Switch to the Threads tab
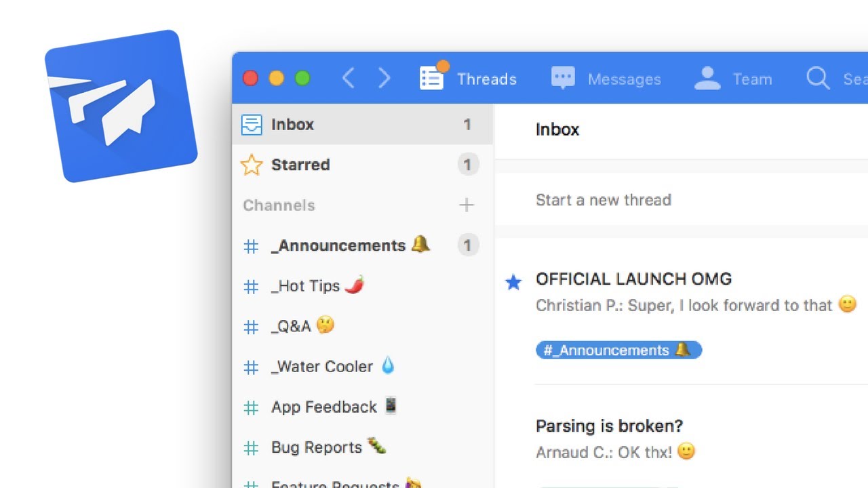Screen dimensions: 868x488 pos(468,79)
